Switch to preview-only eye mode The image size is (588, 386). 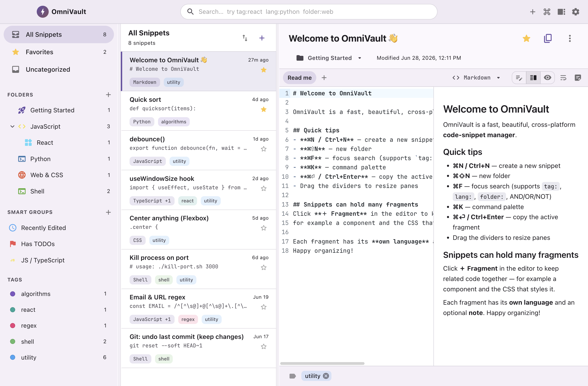click(x=548, y=78)
